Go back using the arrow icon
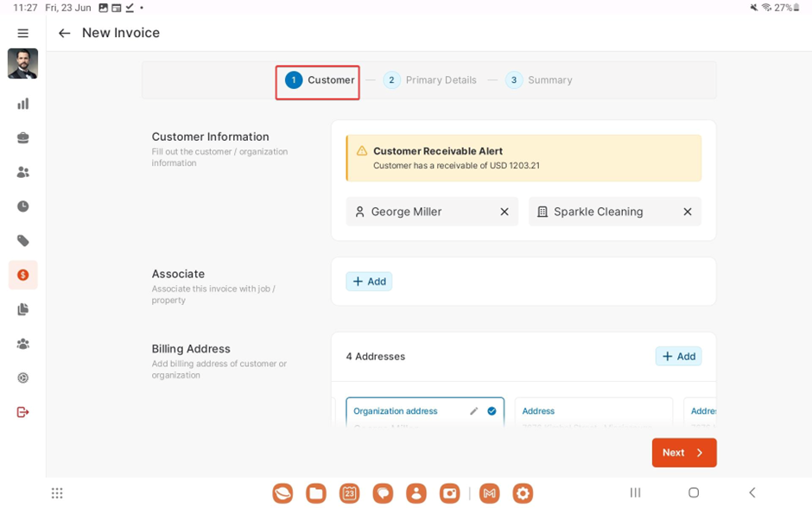This screenshot has width=812, height=508. tap(64, 34)
